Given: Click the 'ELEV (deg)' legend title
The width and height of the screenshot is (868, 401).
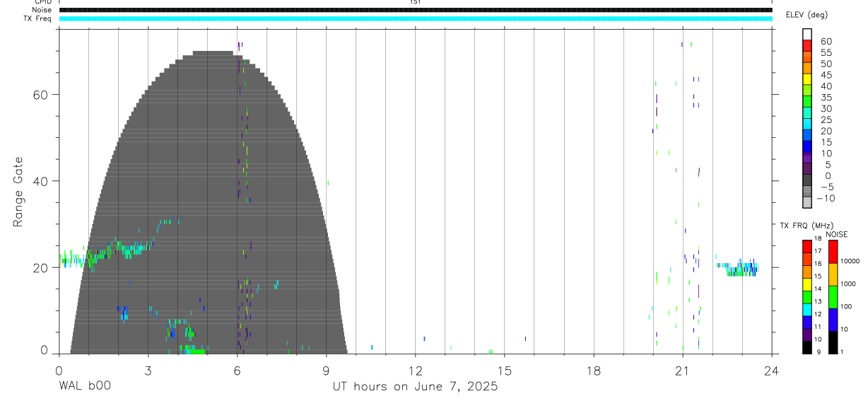Looking at the screenshot, I should (x=807, y=15).
